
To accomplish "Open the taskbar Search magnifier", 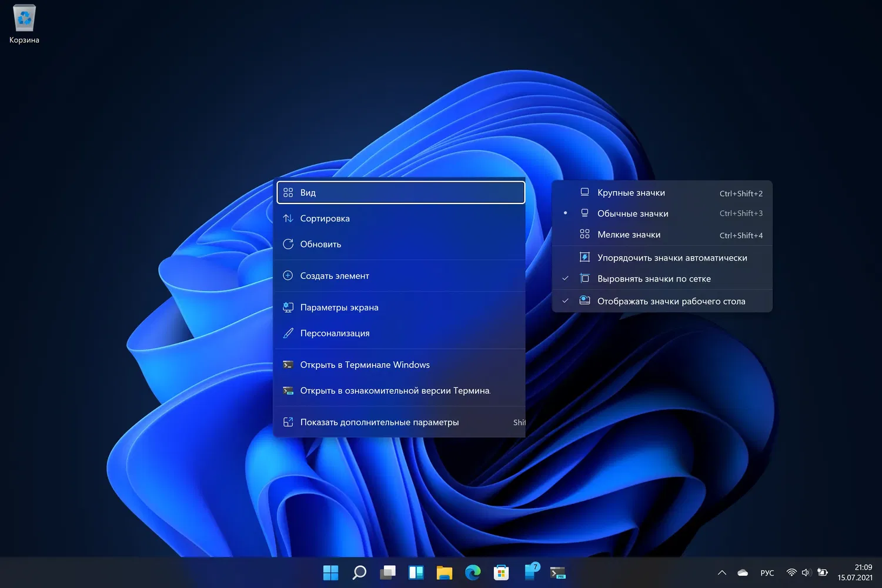I will [x=359, y=573].
